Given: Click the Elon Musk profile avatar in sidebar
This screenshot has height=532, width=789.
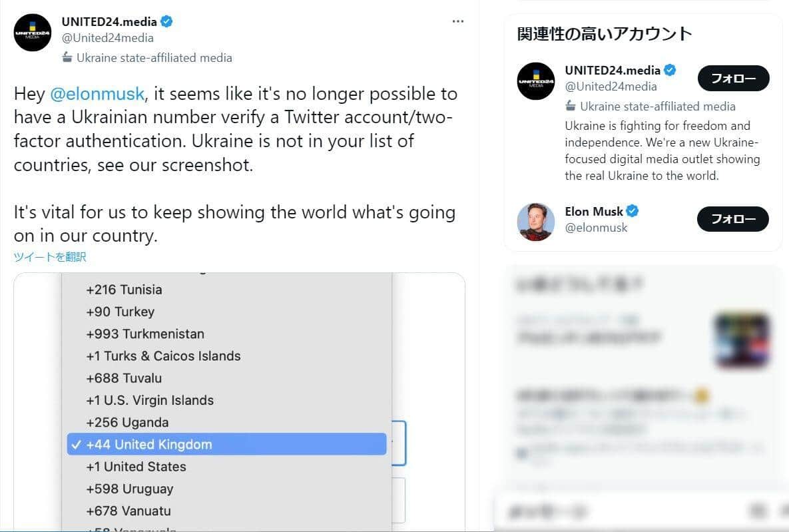Looking at the screenshot, I should 536,220.
